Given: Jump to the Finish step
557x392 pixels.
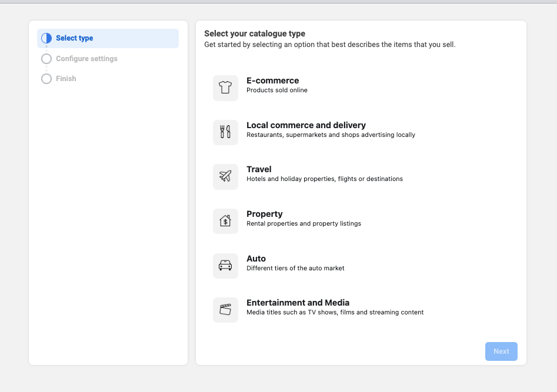Looking at the screenshot, I should click(x=66, y=79).
